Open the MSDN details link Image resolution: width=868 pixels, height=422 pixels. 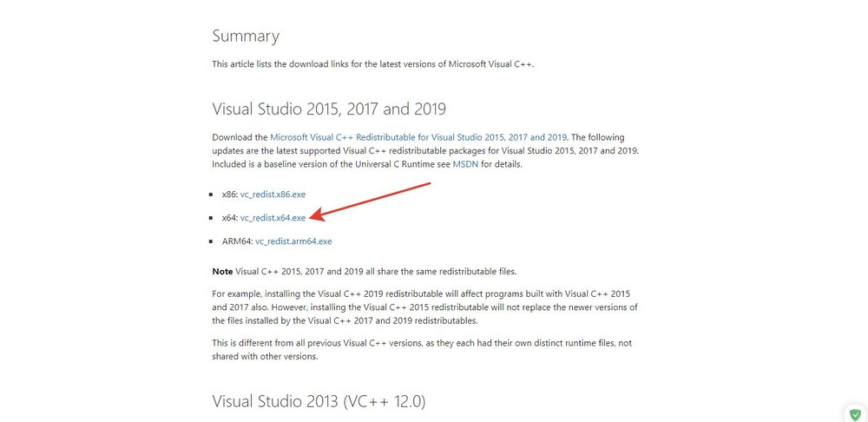point(465,164)
